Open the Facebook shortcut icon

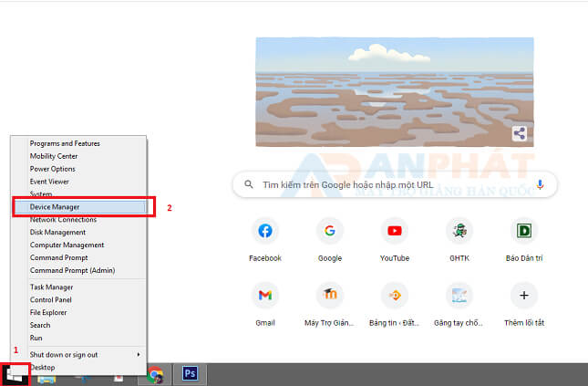point(265,231)
